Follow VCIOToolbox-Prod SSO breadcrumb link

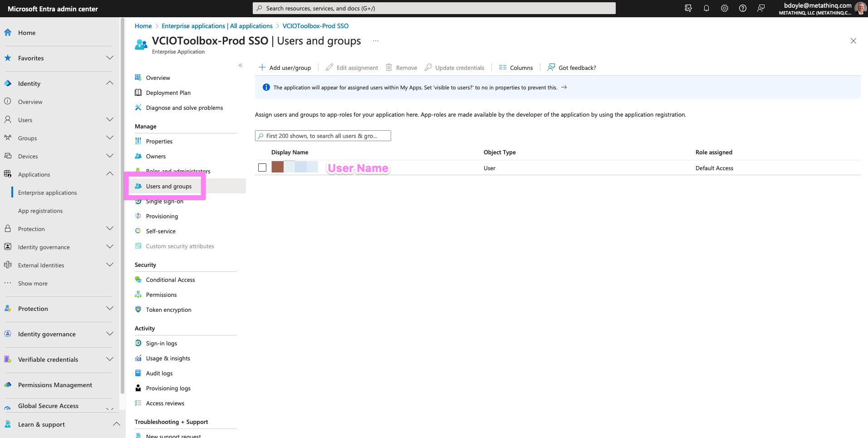click(x=315, y=26)
